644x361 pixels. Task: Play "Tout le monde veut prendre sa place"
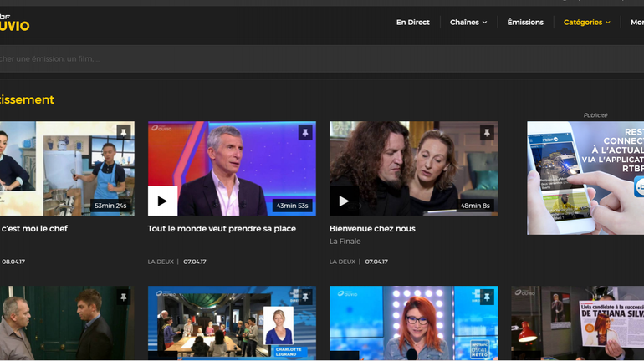coord(162,201)
